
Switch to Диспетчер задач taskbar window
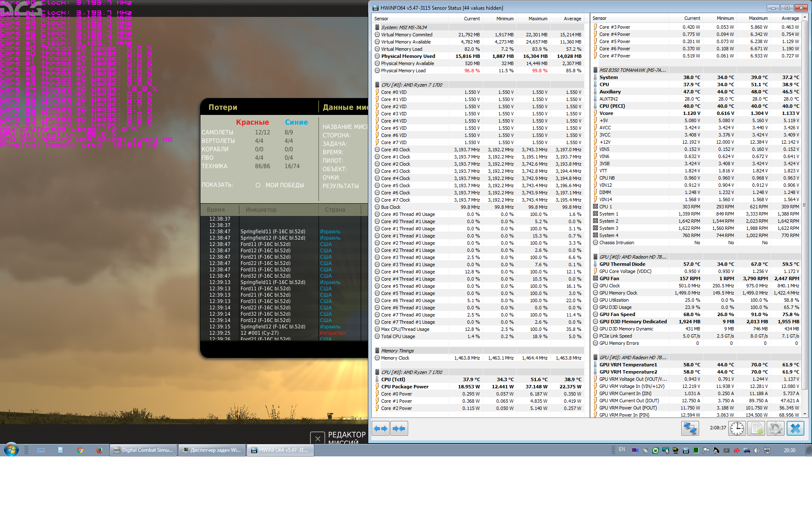[x=211, y=450]
